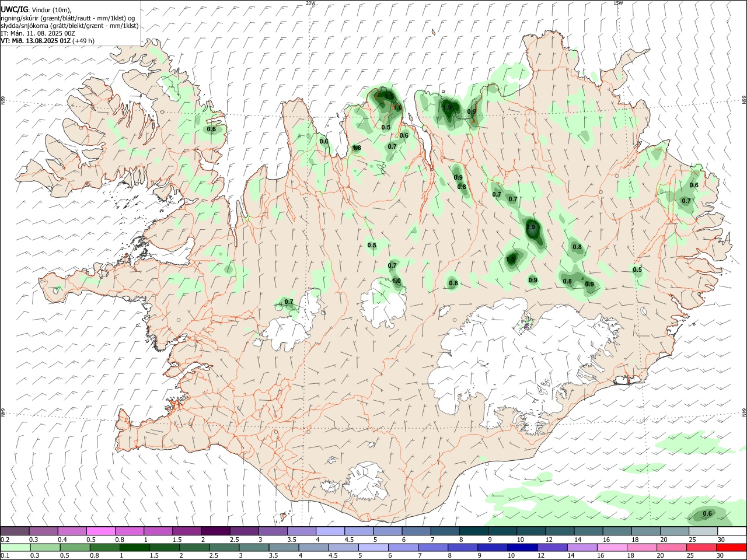Click the 15W longitude label

[x=618, y=3]
